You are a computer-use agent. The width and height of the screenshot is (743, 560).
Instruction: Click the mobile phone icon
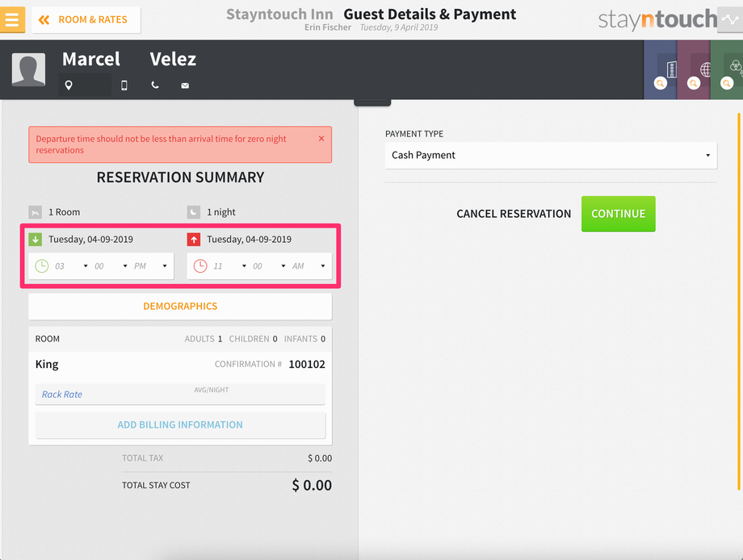coord(124,86)
